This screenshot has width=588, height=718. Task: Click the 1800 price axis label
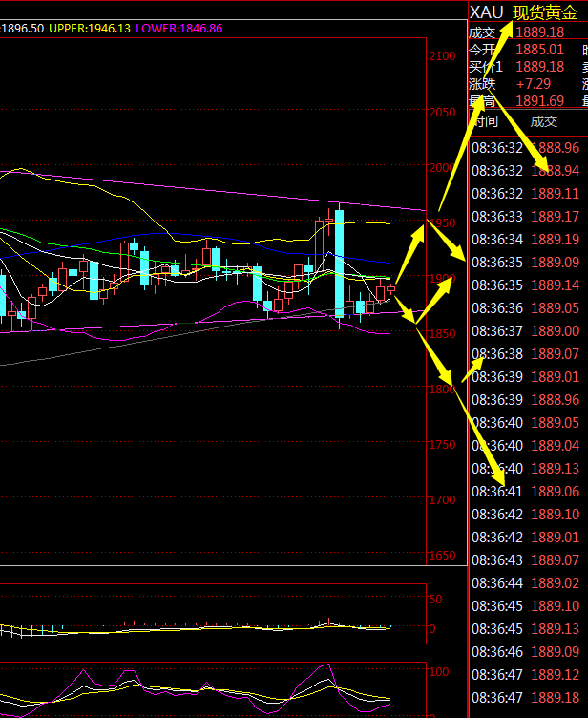point(442,390)
